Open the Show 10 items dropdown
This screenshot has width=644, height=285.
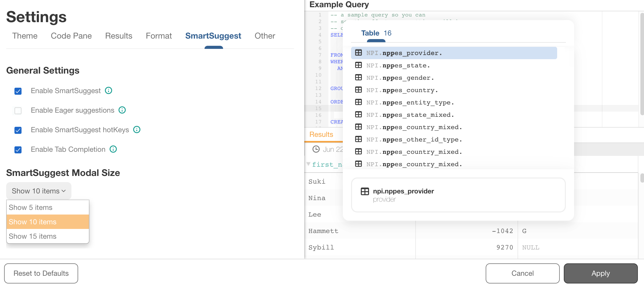point(39,191)
